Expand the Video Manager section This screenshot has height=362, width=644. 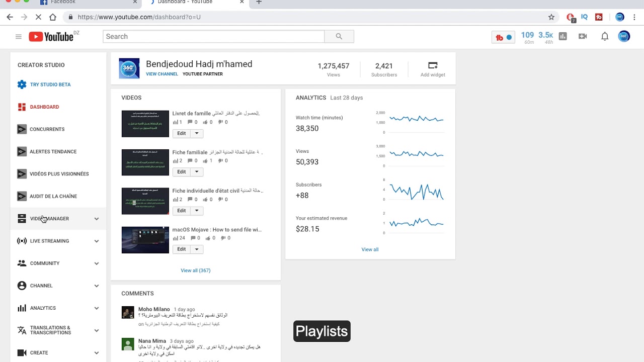96,219
